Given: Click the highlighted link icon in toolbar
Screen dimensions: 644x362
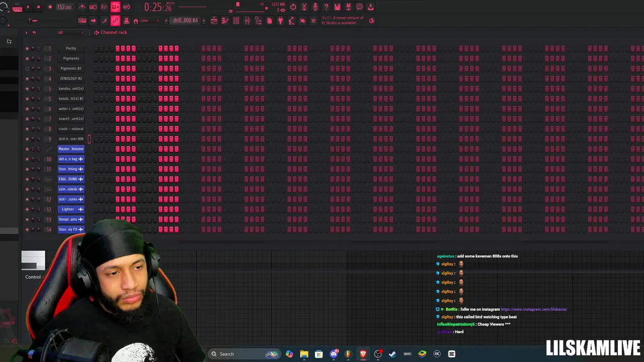Looking at the screenshot, I should 115,21.
